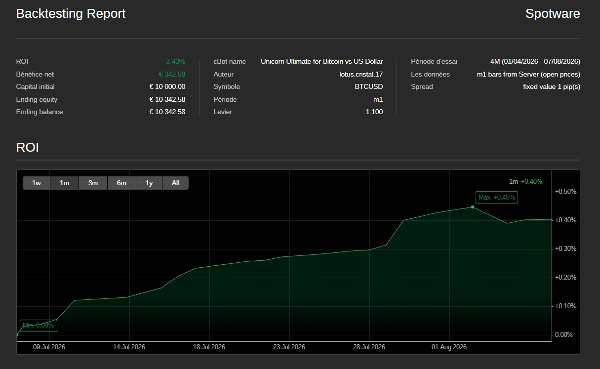600x369 pixels.
Task: Click the Les données label
Action: pos(430,74)
